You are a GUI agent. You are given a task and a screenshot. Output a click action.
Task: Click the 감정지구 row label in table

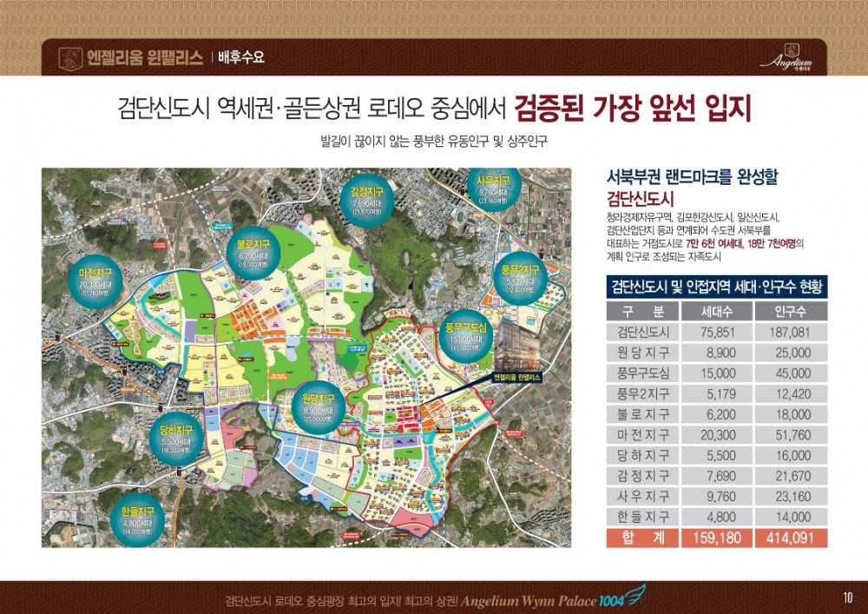pos(642,476)
